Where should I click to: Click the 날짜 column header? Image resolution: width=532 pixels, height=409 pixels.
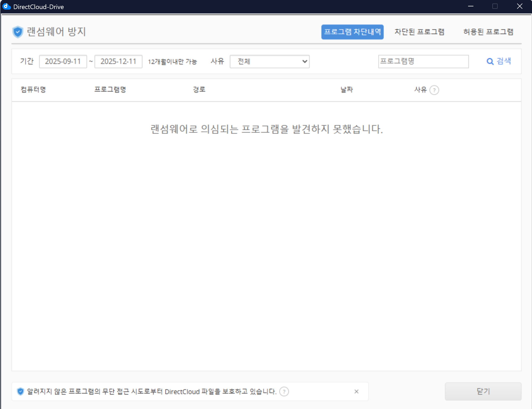[347, 89]
